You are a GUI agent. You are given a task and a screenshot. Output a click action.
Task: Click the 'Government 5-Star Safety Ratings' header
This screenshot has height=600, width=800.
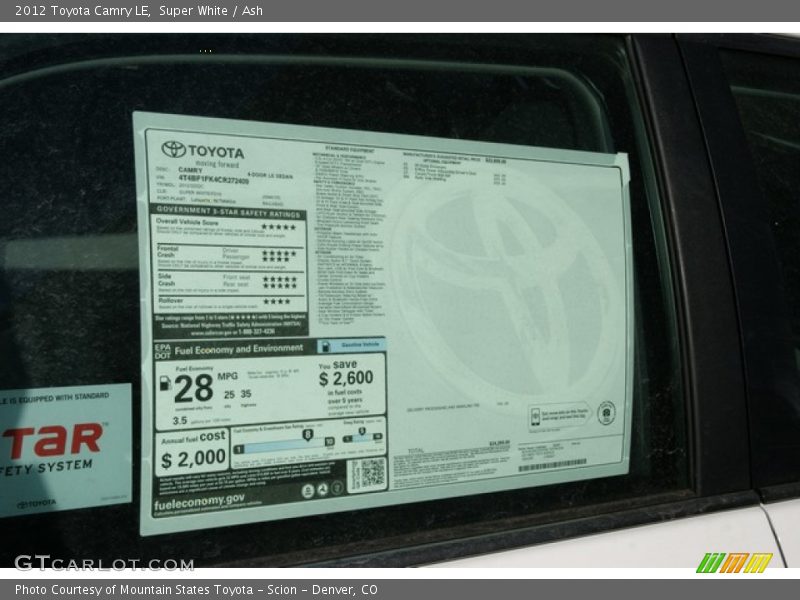click(229, 212)
